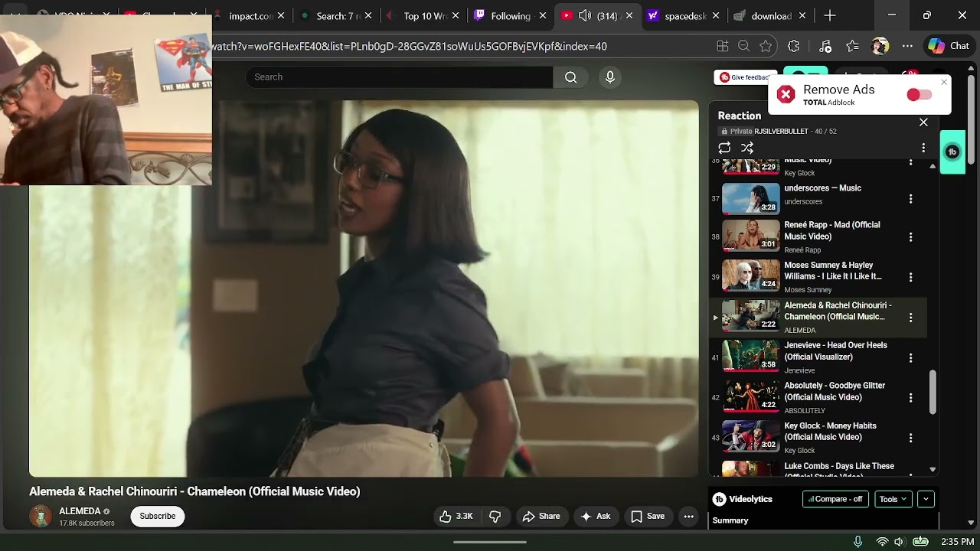This screenshot has width=980, height=551.
Task: Open the browser profile avatar
Action: (x=880, y=46)
